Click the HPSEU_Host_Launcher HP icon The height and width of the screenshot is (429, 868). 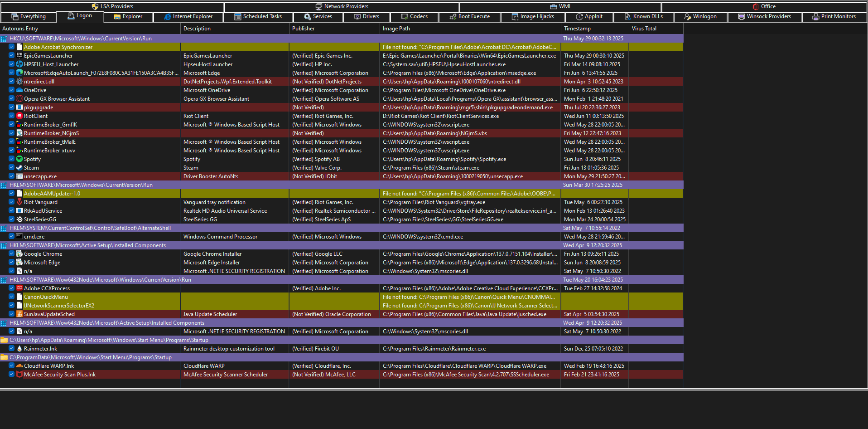coord(19,64)
